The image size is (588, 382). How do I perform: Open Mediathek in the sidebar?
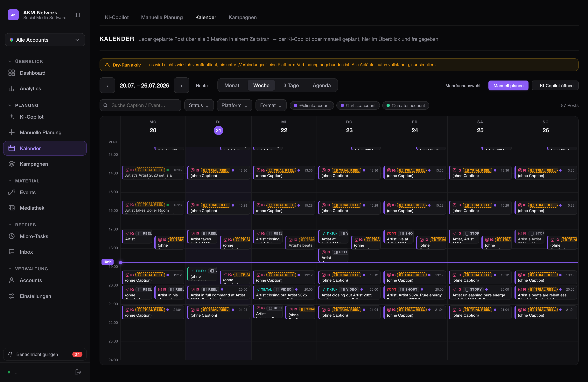pyautogui.click(x=45, y=208)
